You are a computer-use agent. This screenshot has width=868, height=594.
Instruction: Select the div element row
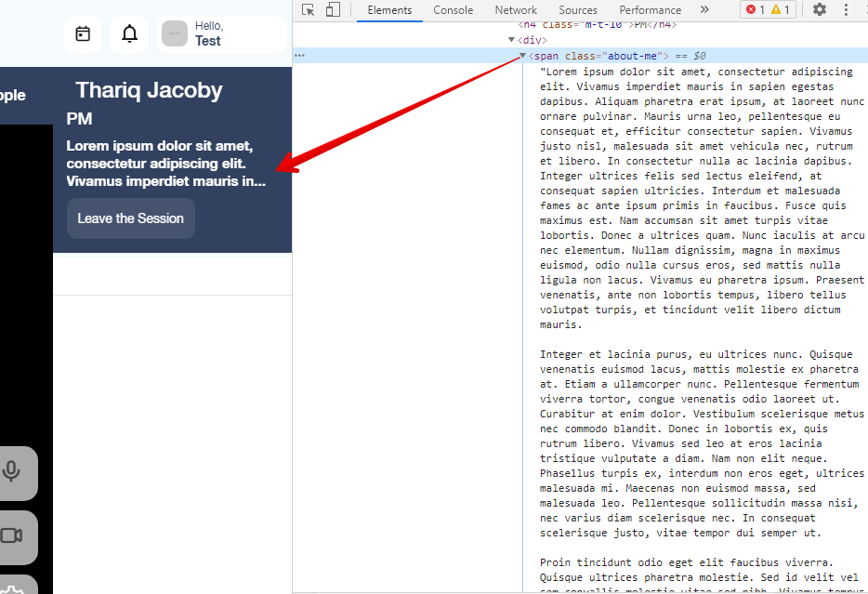tap(532, 40)
